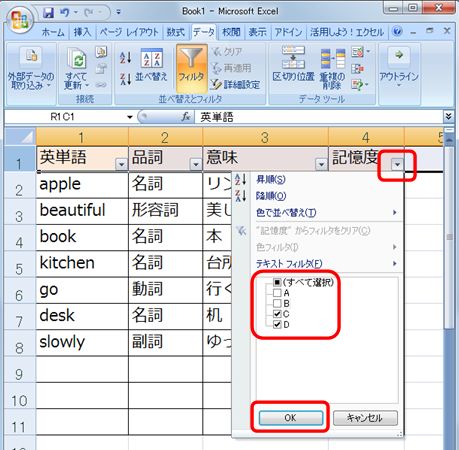Switch to the 数式 tab
This screenshot has height=450, width=459.
click(x=176, y=32)
